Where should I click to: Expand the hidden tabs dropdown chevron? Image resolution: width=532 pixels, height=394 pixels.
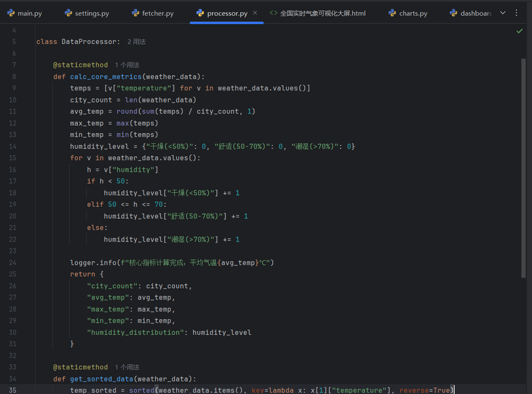tap(503, 13)
